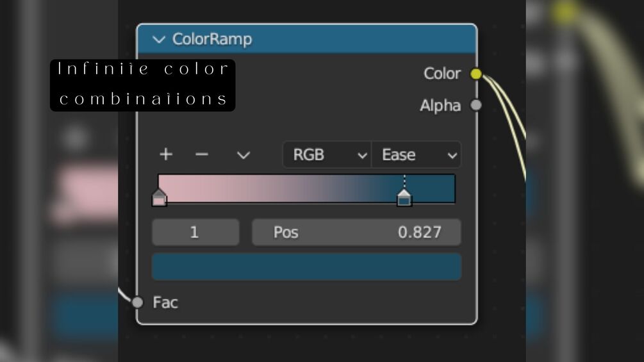The height and width of the screenshot is (362, 644).
Task: Add a new color stop with plus
Action: click(x=166, y=154)
